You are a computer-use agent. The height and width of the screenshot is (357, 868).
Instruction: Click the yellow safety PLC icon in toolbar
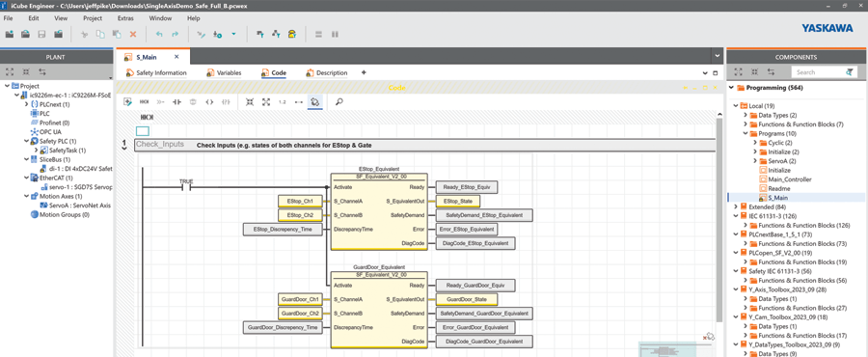pos(291,34)
